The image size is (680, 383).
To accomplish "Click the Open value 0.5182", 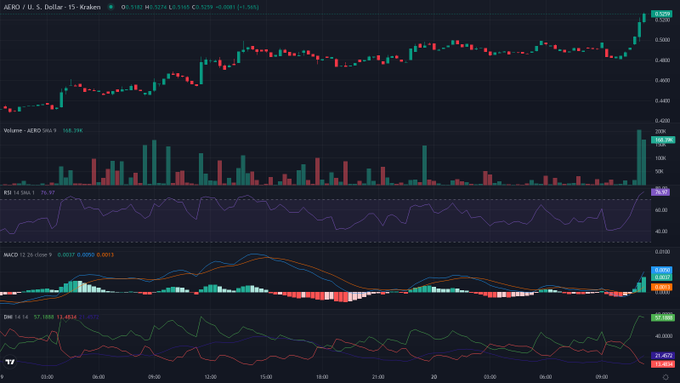I will (x=135, y=7).
